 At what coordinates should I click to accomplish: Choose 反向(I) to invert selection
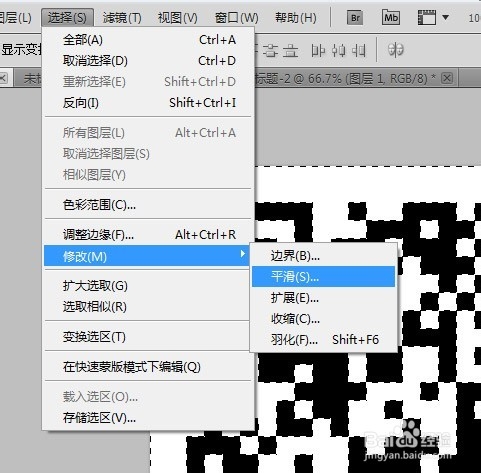coord(149,103)
